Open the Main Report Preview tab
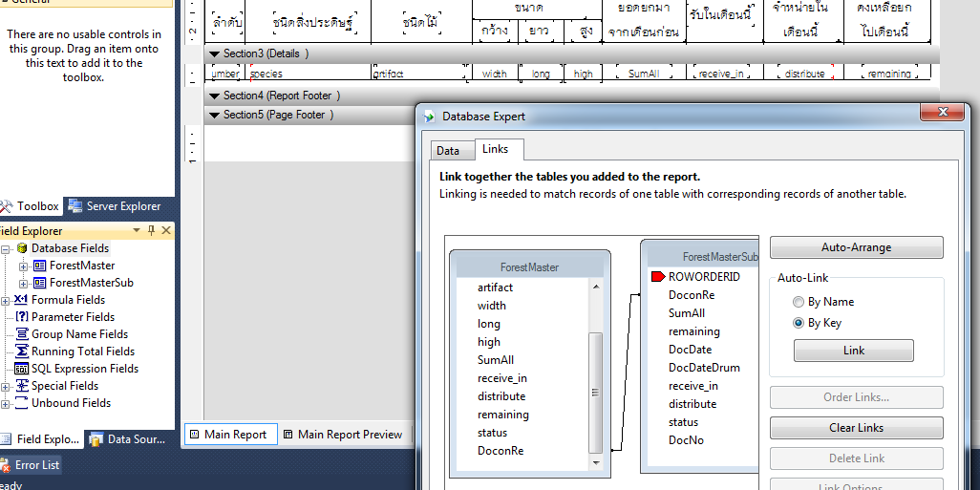Image resolution: width=980 pixels, height=490 pixels. coord(341,435)
